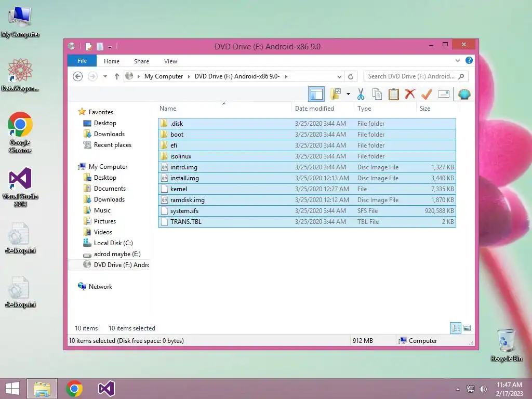Open Videos in the navigation pane
The width and height of the screenshot is (532, 399).
pyautogui.click(x=98, y=232)
